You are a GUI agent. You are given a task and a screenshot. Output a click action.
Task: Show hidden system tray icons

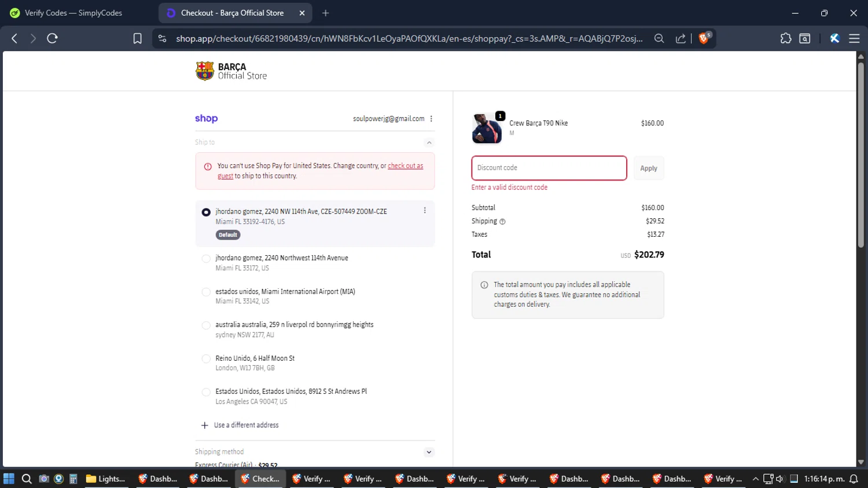click(x=756, y=479)
